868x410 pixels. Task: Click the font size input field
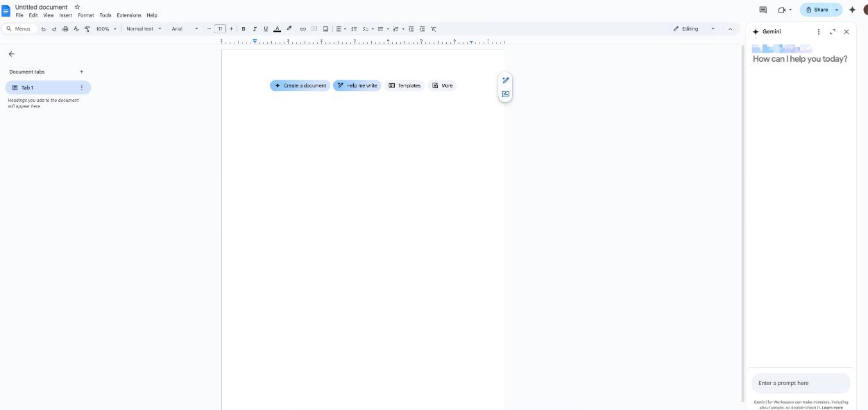point(220,29)
